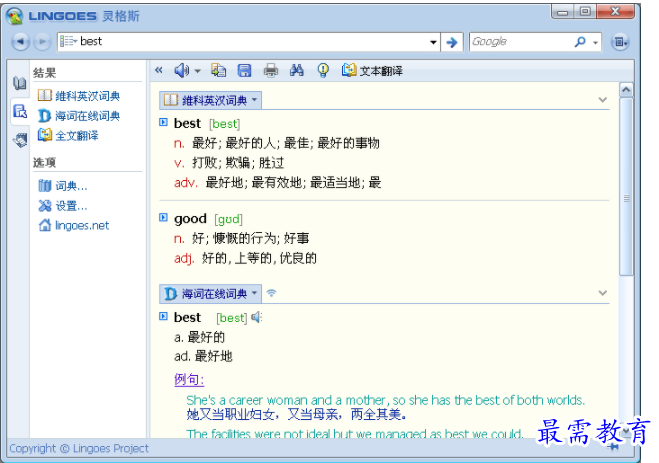Screen dimensions: 659x463
Task: Click the Google search magnifier icon
Action: (580, 42)
